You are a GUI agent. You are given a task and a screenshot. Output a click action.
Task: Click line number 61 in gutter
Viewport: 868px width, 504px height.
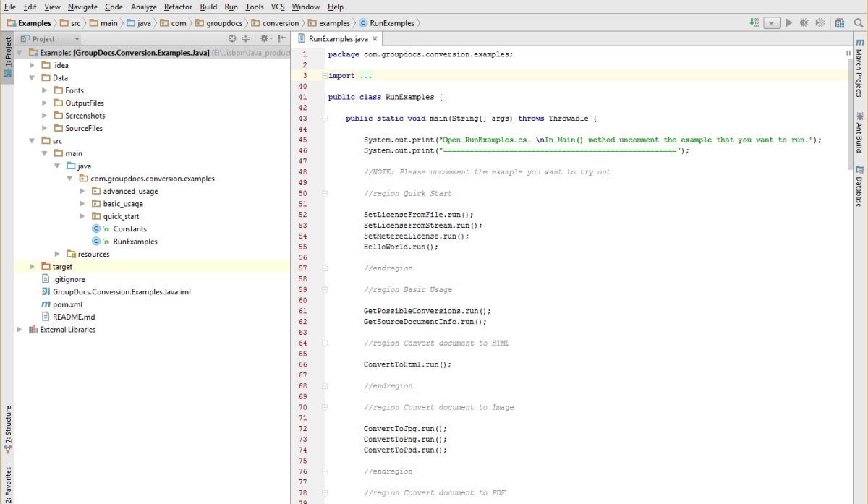302,311
